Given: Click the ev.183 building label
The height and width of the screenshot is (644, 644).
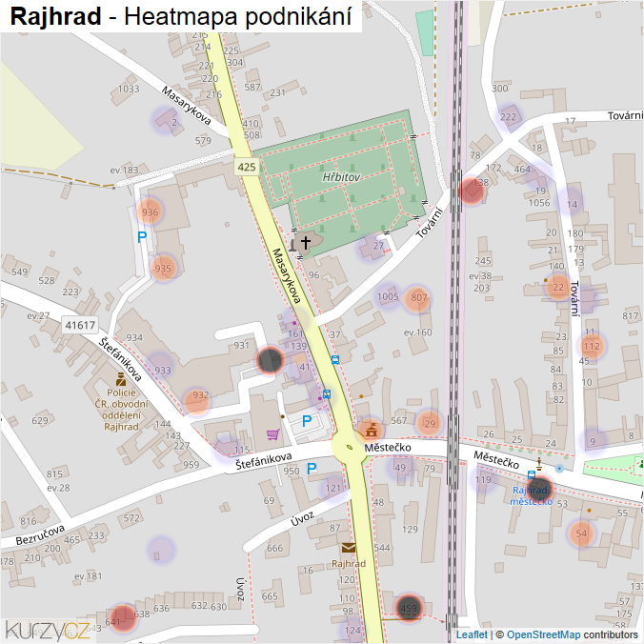Looking at the screenshot, I should (125, 170).
